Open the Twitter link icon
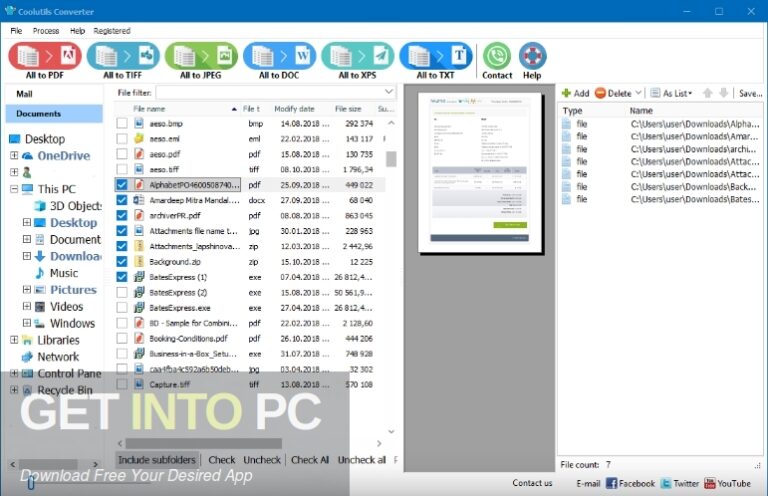Viewport: 768px width, 496px height. point(666,483)
